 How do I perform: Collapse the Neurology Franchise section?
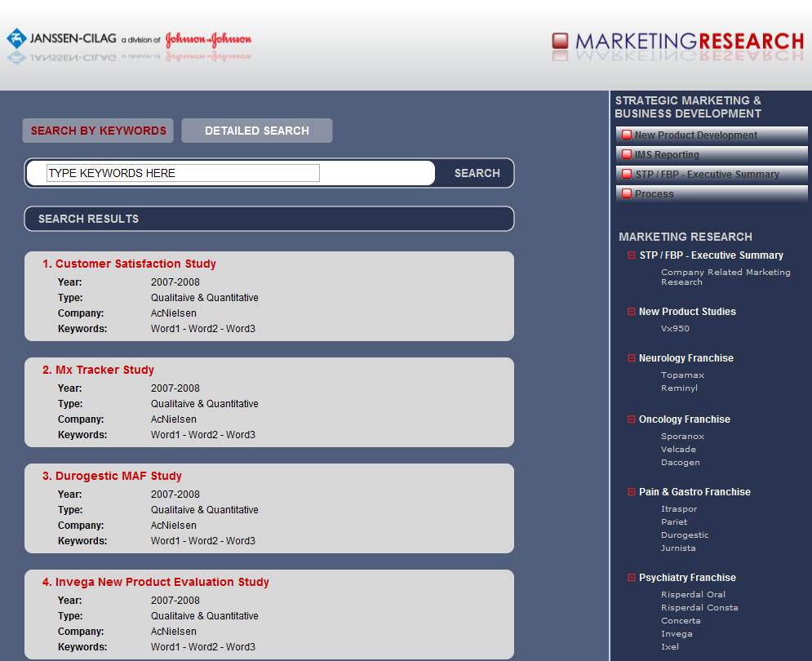pyautogui.click(x=632, y=358)
